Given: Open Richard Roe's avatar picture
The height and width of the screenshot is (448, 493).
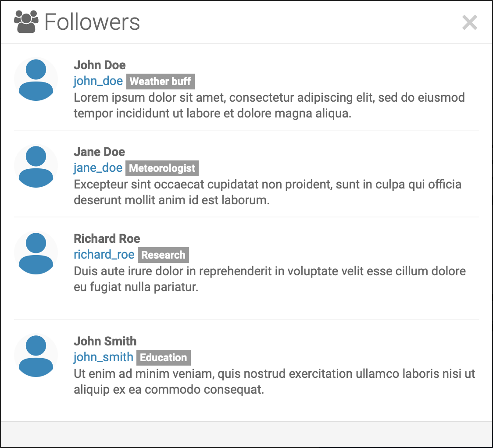Looking at the screenshot, I should click(x=36, y=253).
